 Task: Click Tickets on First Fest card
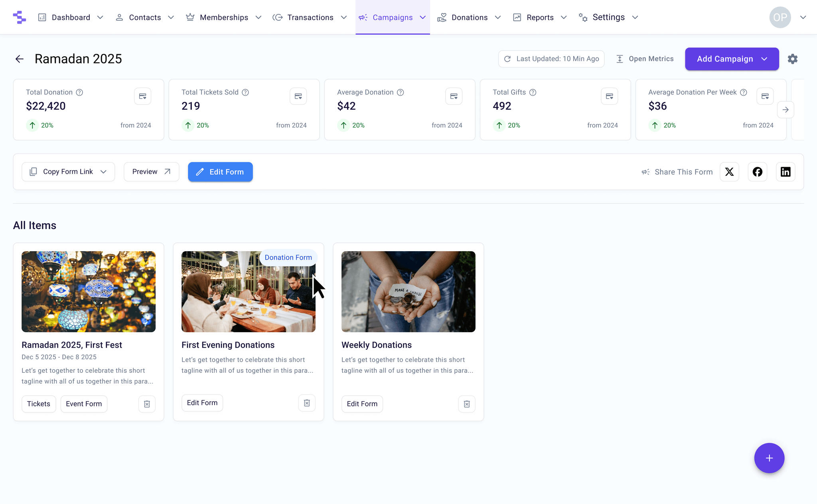[x=39, y=404]
